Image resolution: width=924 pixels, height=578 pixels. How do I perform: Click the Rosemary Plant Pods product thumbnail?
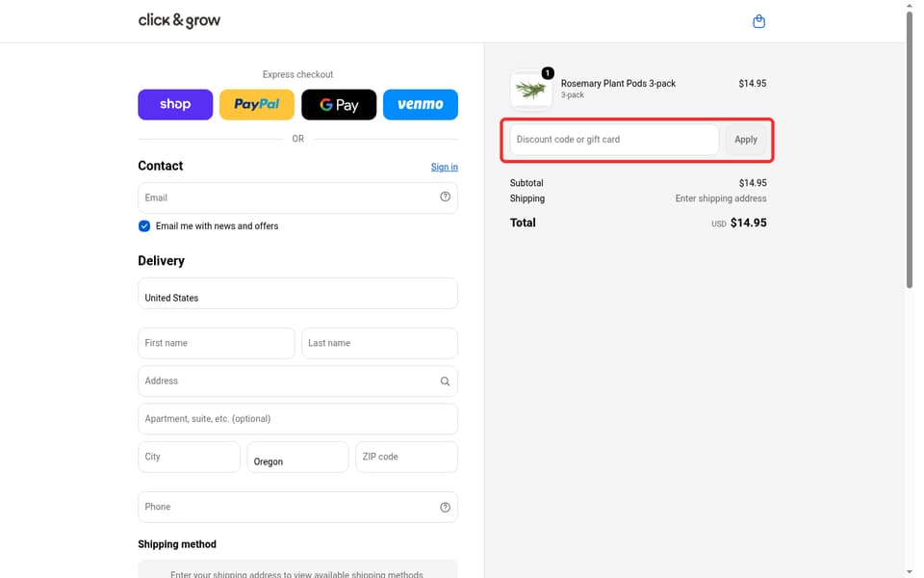(x=531, y=90)
